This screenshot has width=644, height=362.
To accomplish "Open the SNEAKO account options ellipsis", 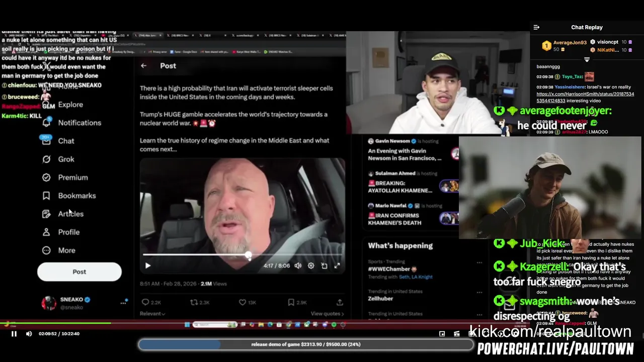I will pos(123,303).
